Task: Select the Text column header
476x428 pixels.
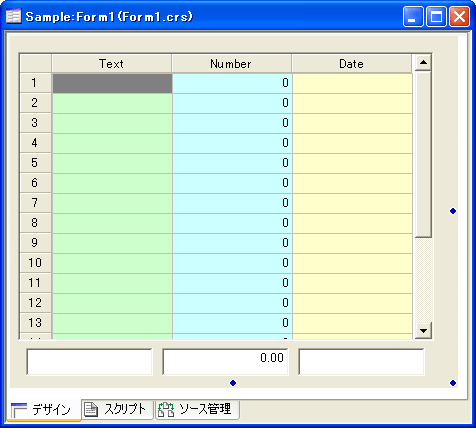Action: (x=112, y=63)
